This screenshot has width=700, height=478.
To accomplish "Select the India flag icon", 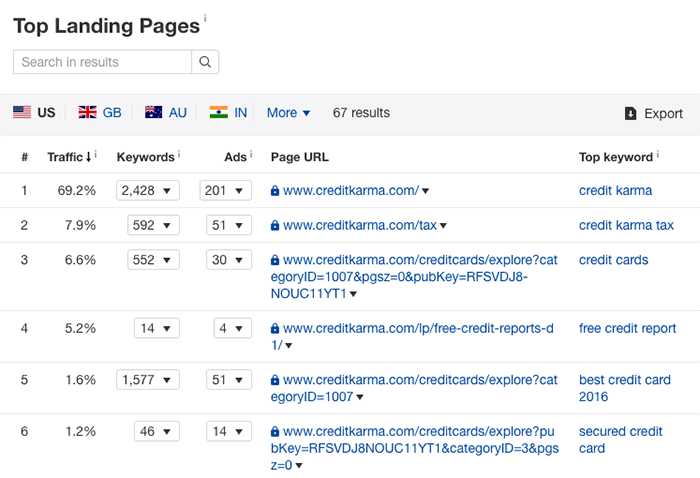I will (219, 112).
